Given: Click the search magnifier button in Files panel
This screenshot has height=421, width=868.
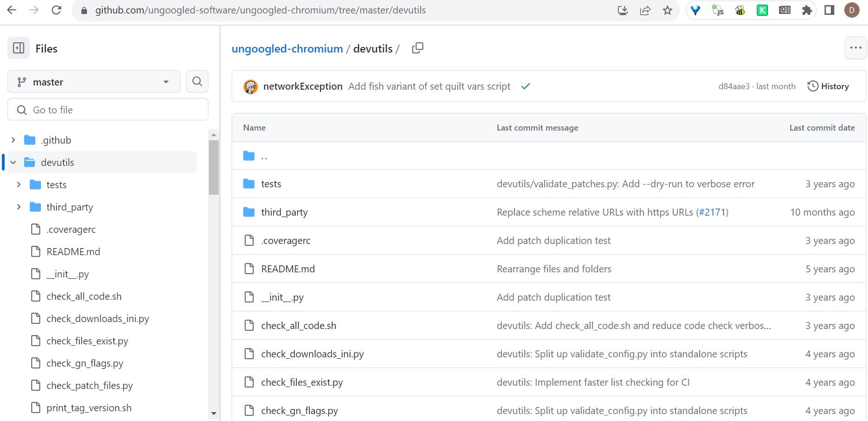Looking at the screenshot, I should [x=197, y=82].
